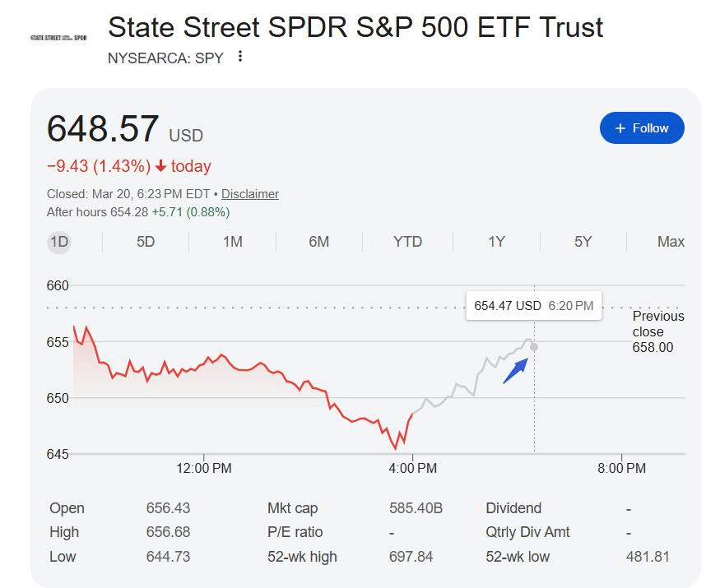706x588 pixels.
Task: Switch to the 1M chart range
Action: [233, 242]
